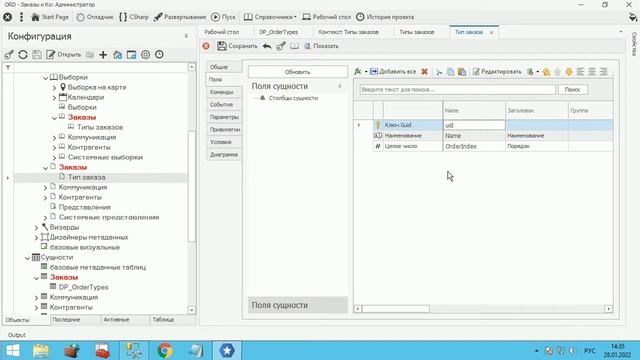Align fields center

coord(592,72)
